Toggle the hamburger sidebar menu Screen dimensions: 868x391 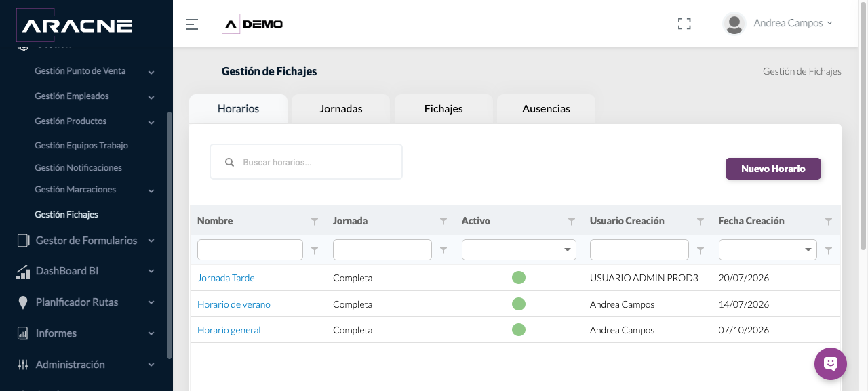192,24
